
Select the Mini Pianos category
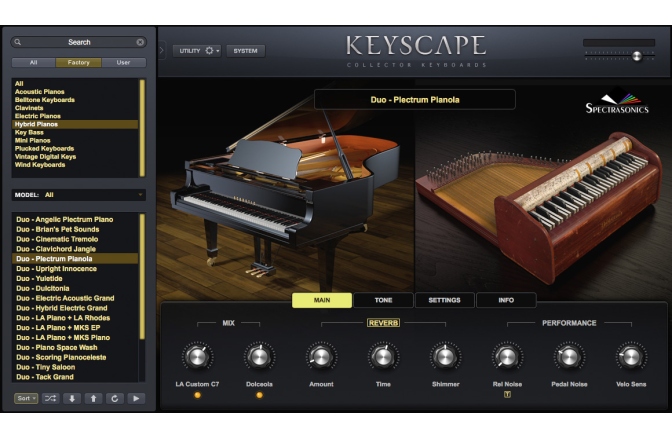pyautogui.click(x=75, y=141)
